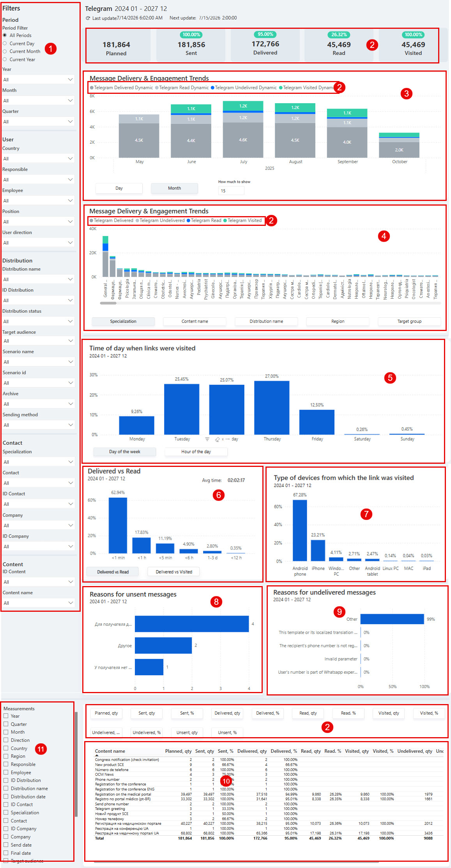Switch to Delivered vs Visited view
Viewport: 451px width, 868px height.
point(174,572)
